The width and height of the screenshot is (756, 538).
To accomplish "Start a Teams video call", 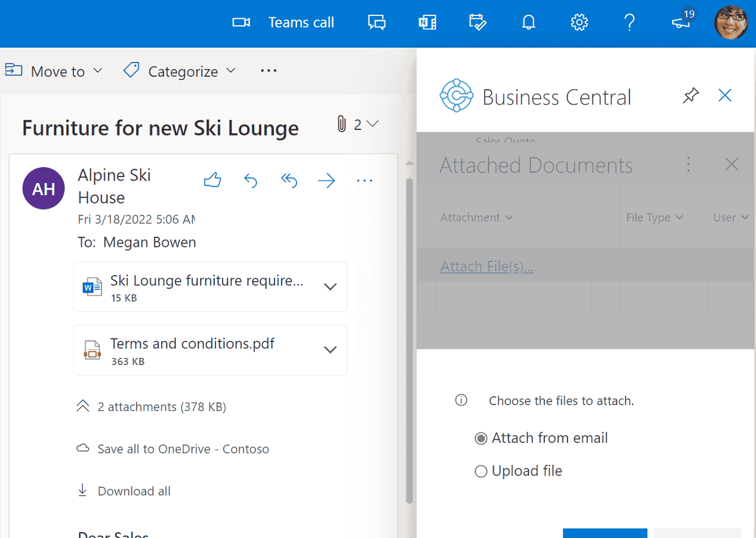I will click(241, 22).
